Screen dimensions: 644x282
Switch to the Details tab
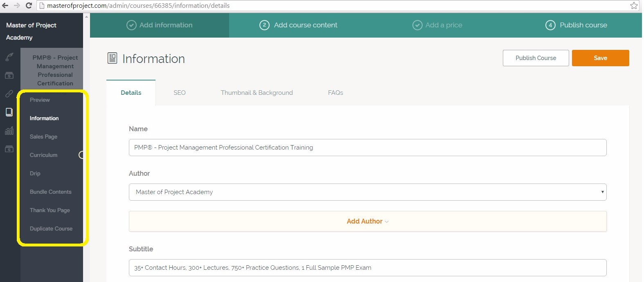tap(131, 93)
